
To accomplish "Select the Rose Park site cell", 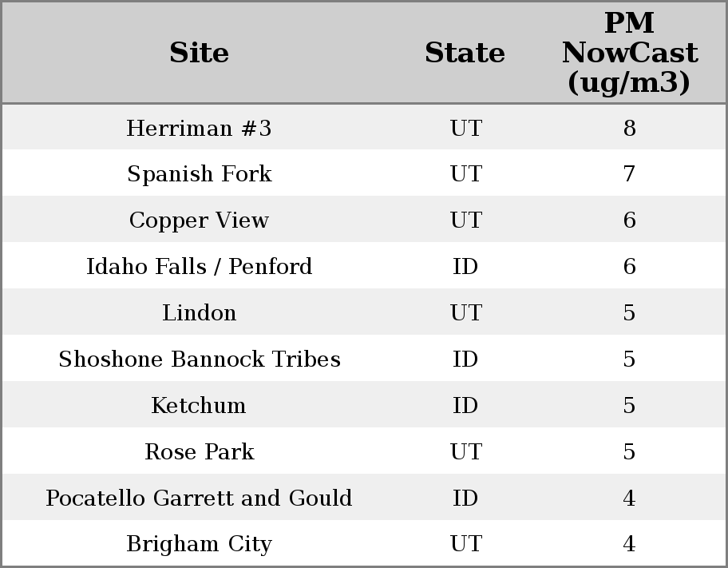I will [199, 451].
